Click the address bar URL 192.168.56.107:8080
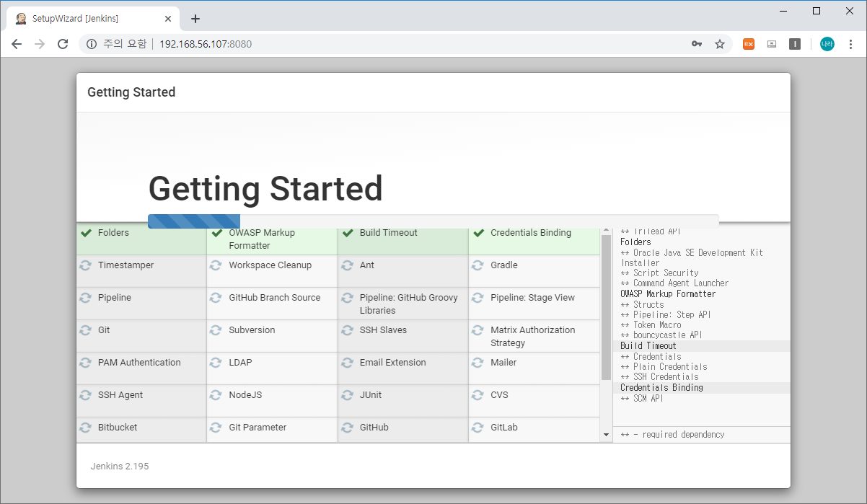Viewport: 867px width, 504px height. tap(206, 44)
